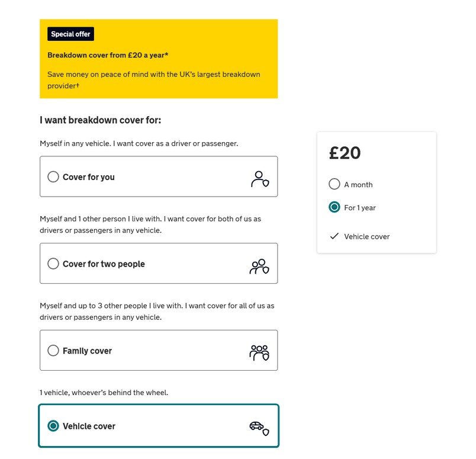
Task: Select the Cover for you radio button
Action: pyautogui.click(x=53, y=176)
